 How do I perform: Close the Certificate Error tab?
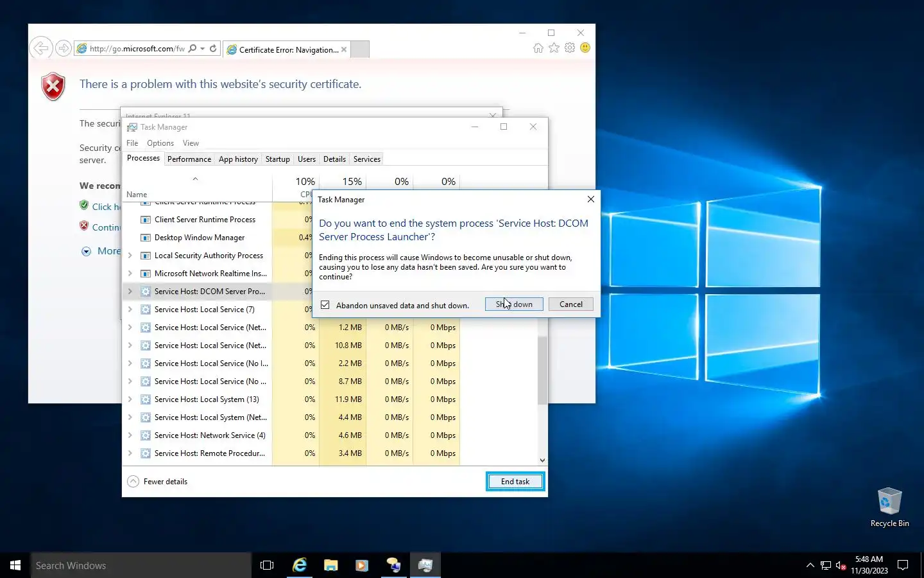tap(344, 49)
